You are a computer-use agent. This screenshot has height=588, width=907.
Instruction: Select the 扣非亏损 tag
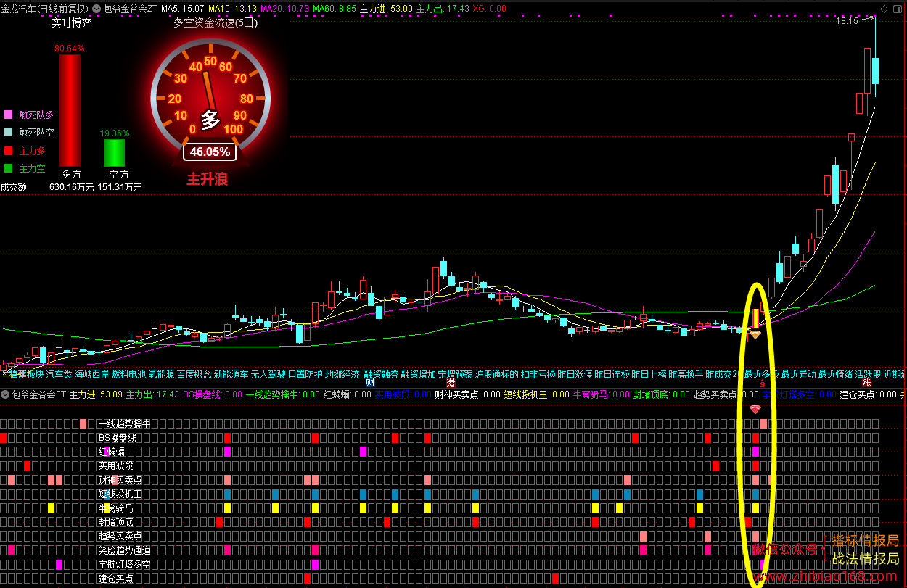(538, 375)
